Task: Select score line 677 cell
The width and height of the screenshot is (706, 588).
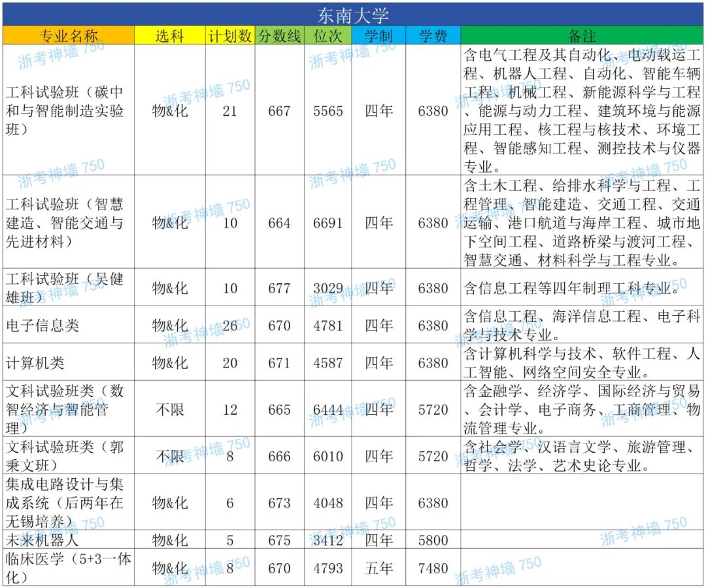Action: point(279,288)
